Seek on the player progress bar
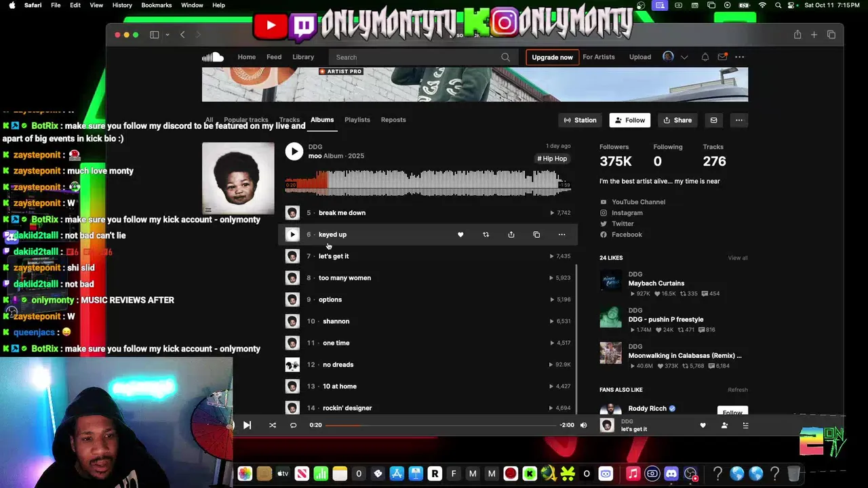 441,425
